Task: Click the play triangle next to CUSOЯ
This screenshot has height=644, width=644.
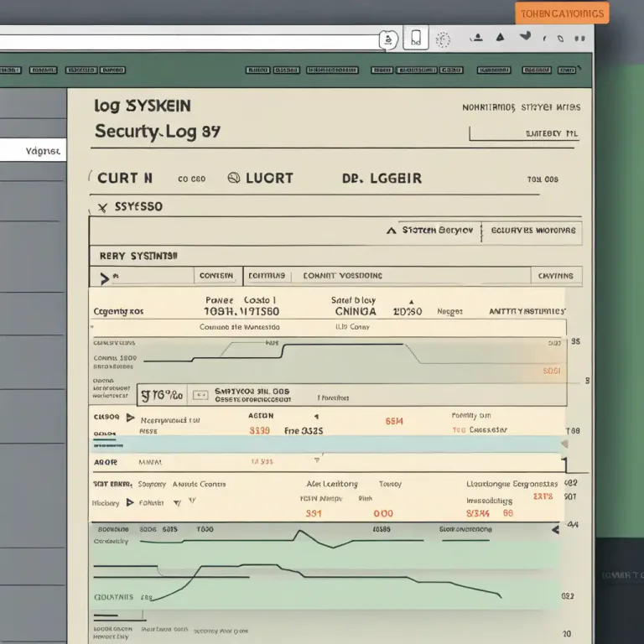Action: (130, 418)
